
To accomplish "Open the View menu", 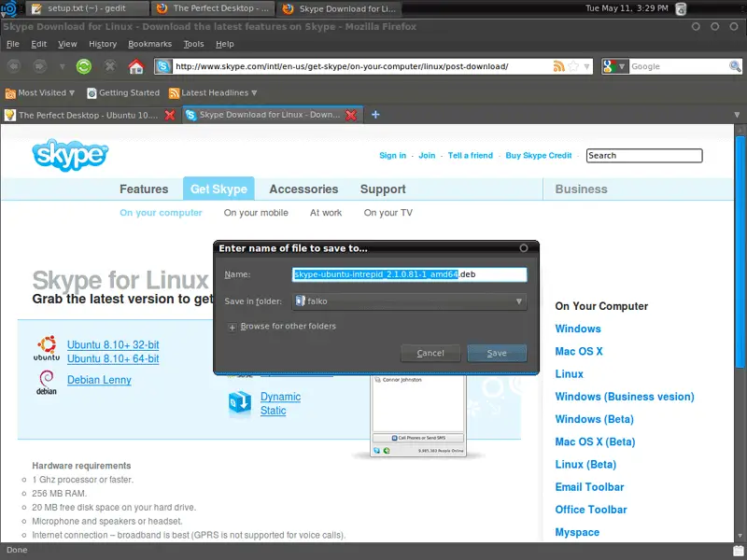I will coord(67,44).
